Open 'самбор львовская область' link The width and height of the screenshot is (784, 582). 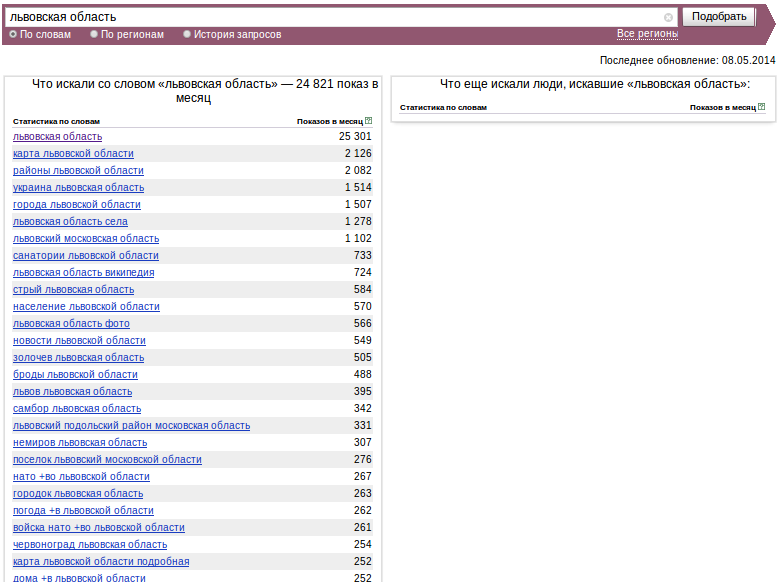pos(77,408)
